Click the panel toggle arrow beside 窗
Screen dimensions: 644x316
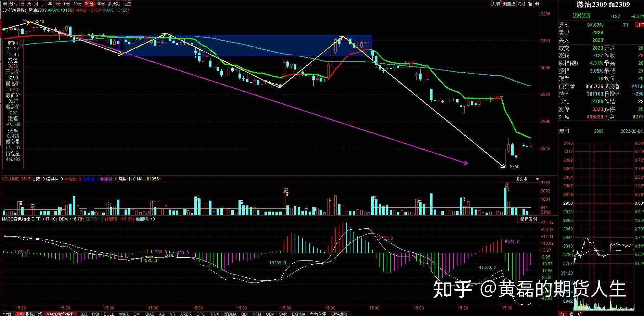[537, 4]
